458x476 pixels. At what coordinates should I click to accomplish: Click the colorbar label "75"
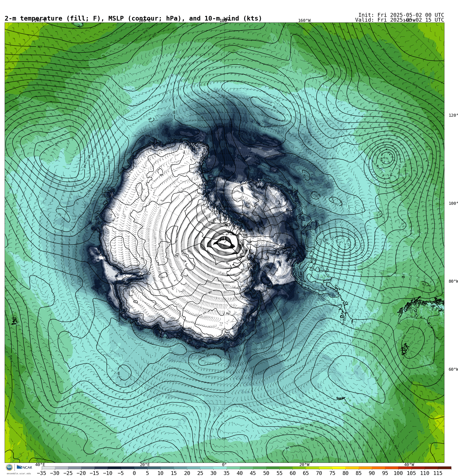coord(332,473)
